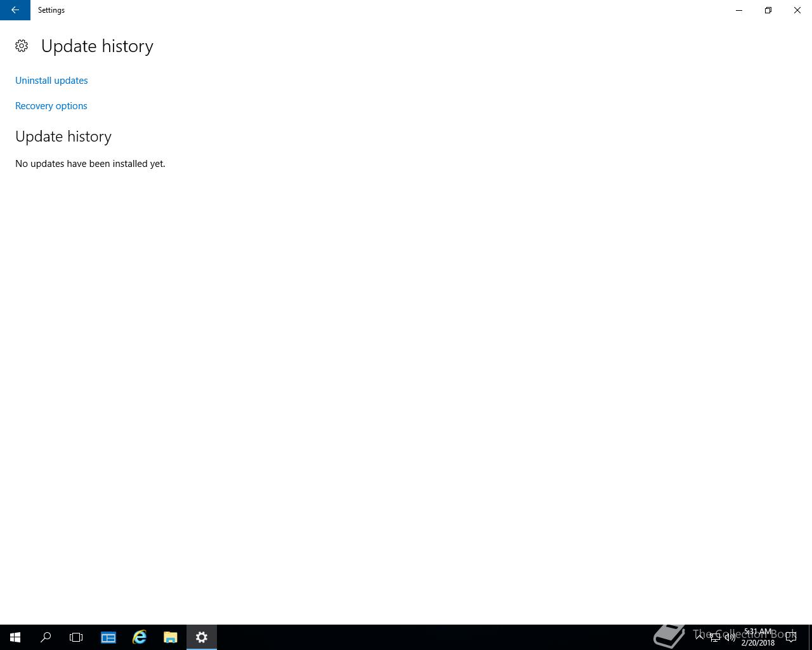
Task: Open the Windows Start menu
Action: click(15, 637)
